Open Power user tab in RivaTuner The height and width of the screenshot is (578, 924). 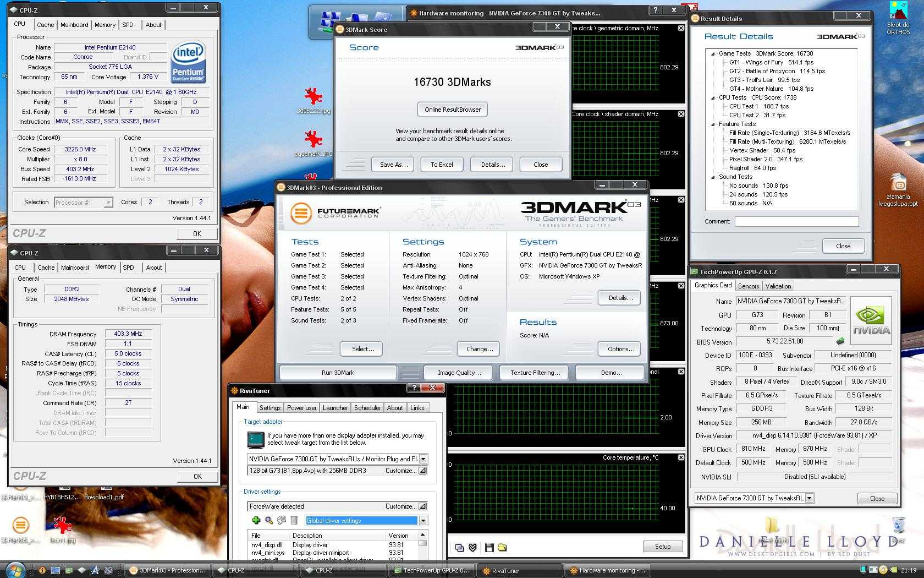(301, 408)
